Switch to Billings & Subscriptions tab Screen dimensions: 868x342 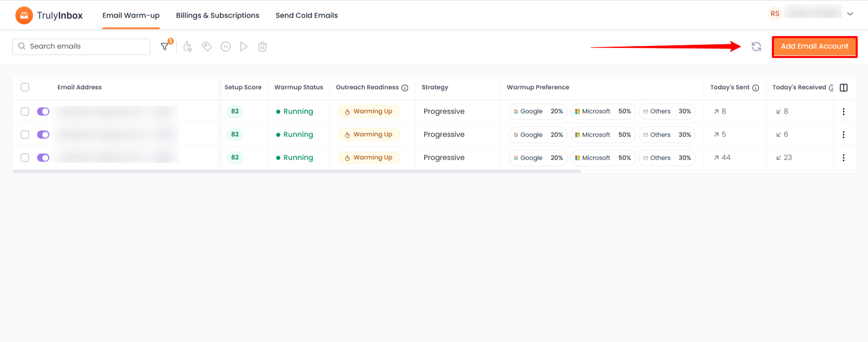[217, 15]
